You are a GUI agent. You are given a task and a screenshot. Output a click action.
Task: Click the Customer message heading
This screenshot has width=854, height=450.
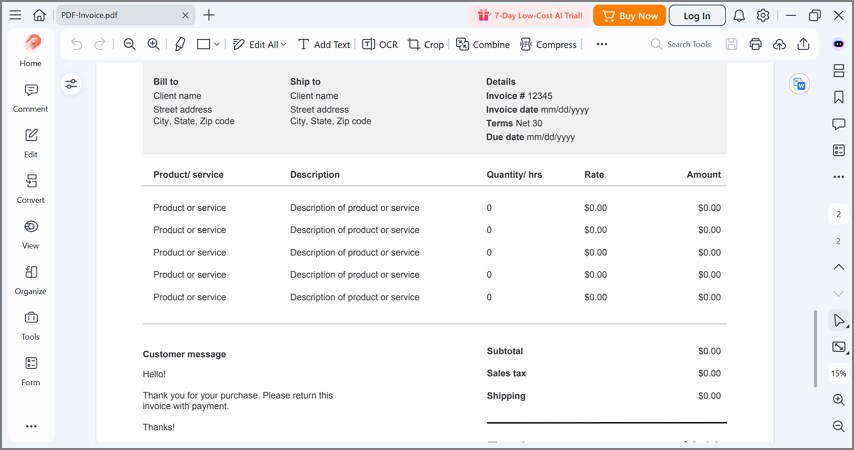[x=184, y=354]
